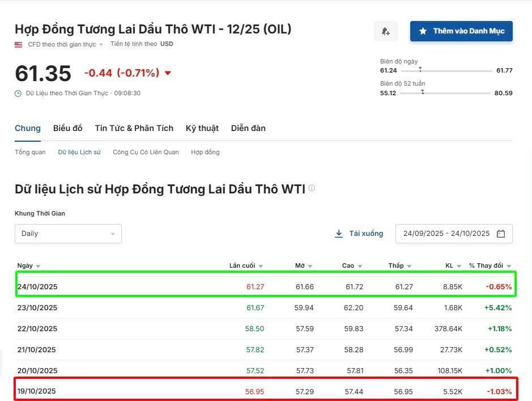
Task: Click the red triangle next to -0.71%
Action: [x=167, y=73]
